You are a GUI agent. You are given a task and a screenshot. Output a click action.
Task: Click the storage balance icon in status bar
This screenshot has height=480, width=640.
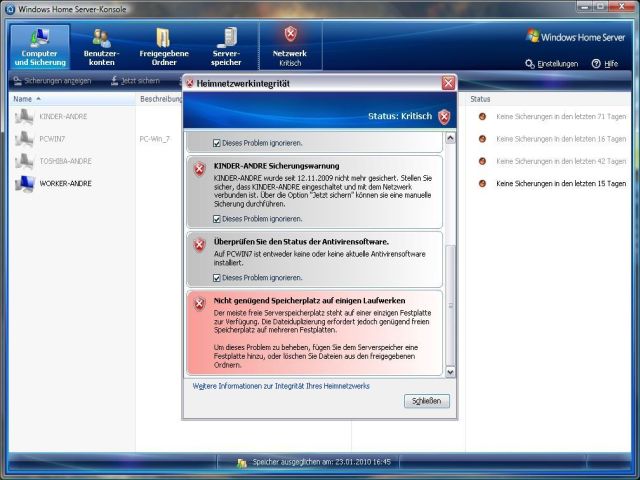point(242,463)
